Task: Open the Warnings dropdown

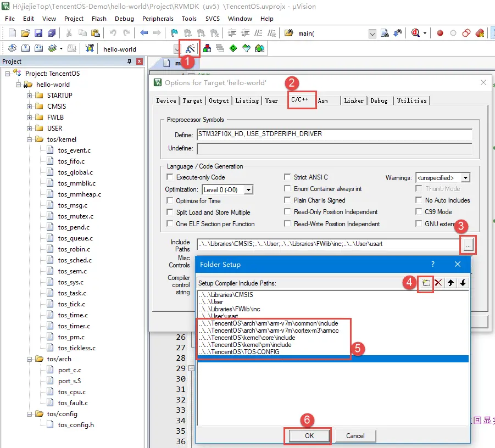Action: coord(465,178)
